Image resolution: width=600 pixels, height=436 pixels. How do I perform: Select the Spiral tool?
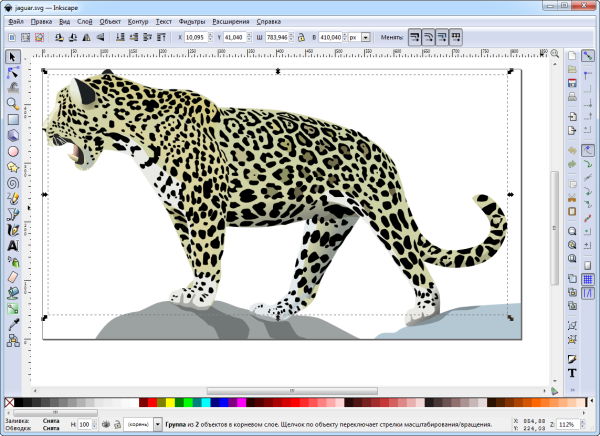coord(13,183)
